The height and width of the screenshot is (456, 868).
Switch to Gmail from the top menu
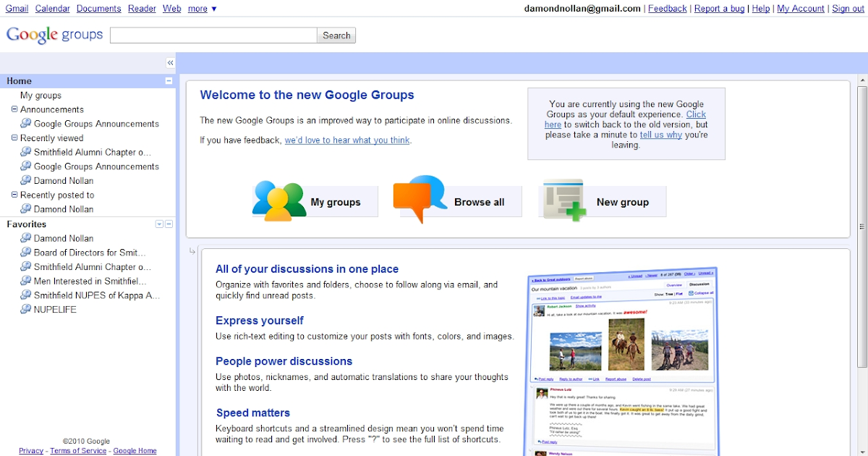coord(16,8)
